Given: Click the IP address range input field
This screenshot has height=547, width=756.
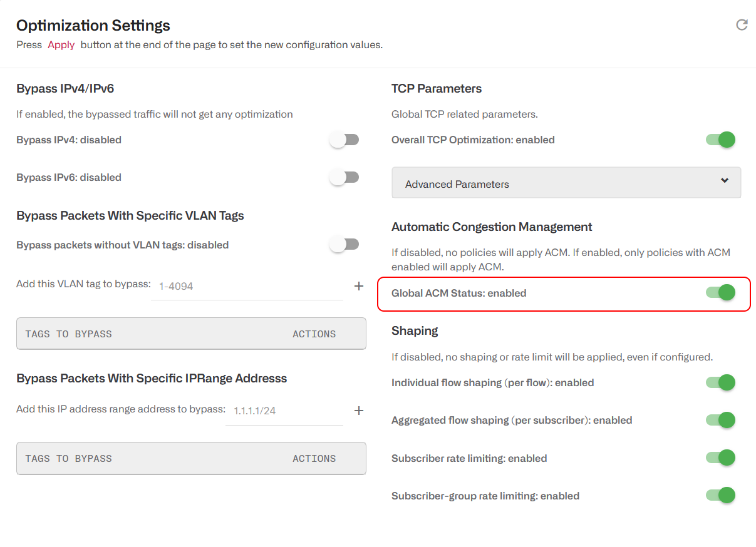Looking at the screenshot, I should [284, 410].
